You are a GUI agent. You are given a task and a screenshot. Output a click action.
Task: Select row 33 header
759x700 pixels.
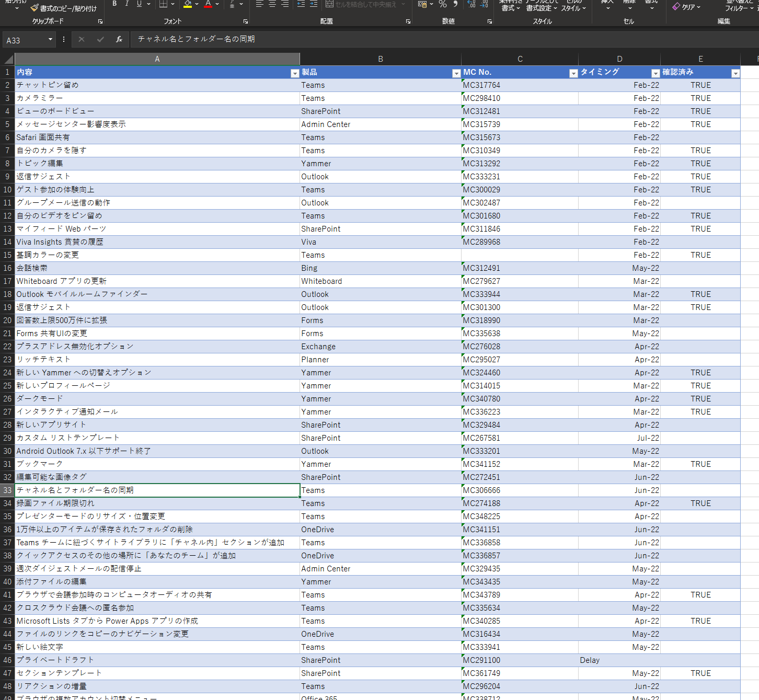(7, 490)
